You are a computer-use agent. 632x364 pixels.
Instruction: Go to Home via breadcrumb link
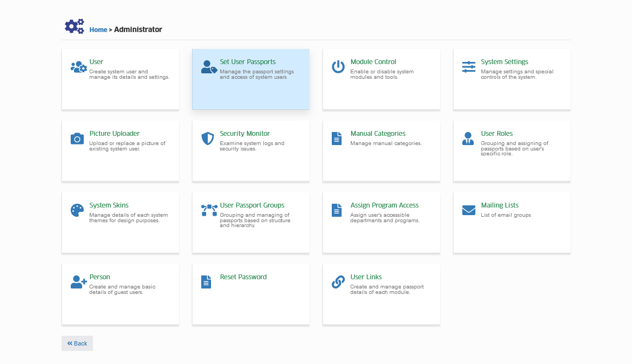[x=98, y=30]
